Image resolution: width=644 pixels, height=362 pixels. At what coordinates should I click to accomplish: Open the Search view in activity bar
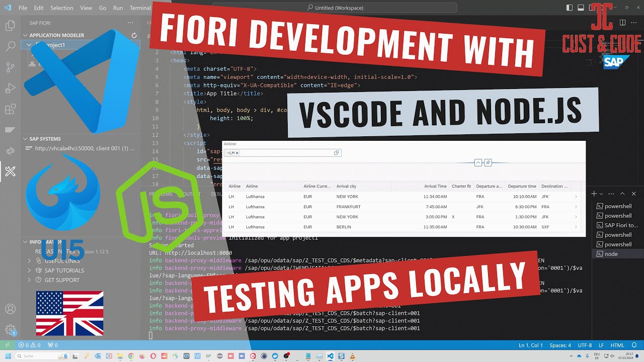coord(10,46)
